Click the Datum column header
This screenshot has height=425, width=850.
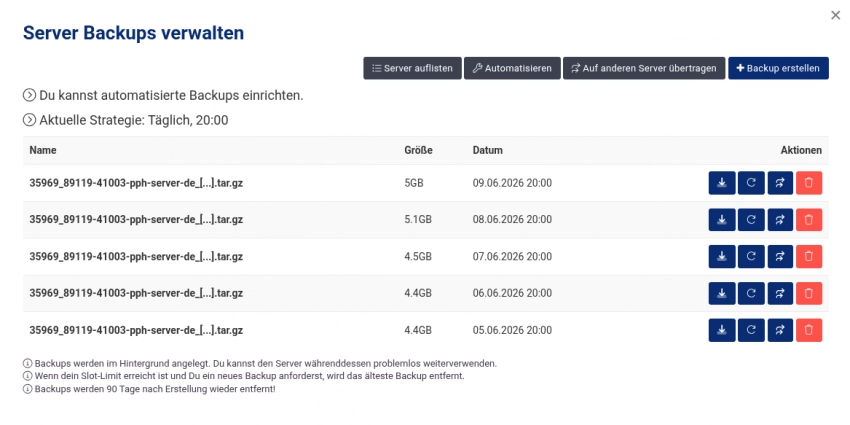coord(487,150)
